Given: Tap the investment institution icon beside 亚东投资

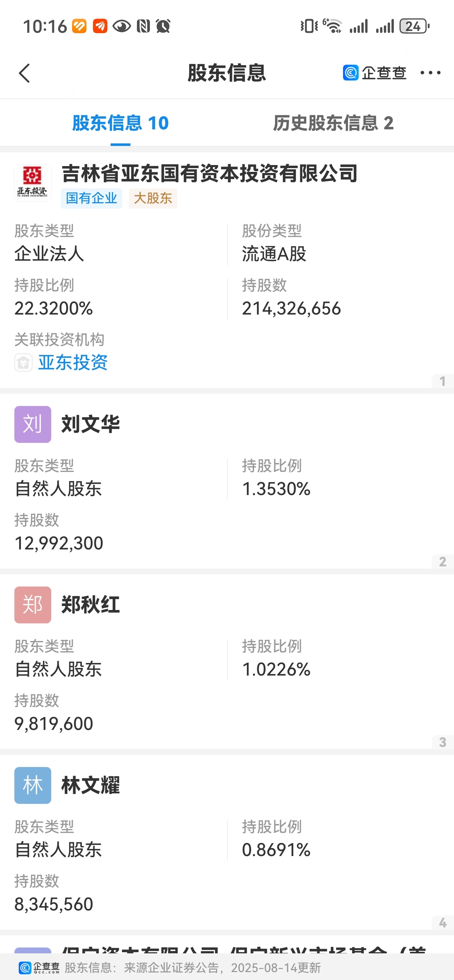Looking at the screenshot, I should 23,362.
